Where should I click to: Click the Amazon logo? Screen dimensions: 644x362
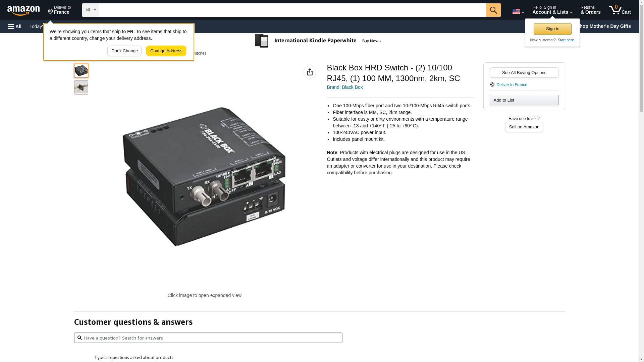23,10
